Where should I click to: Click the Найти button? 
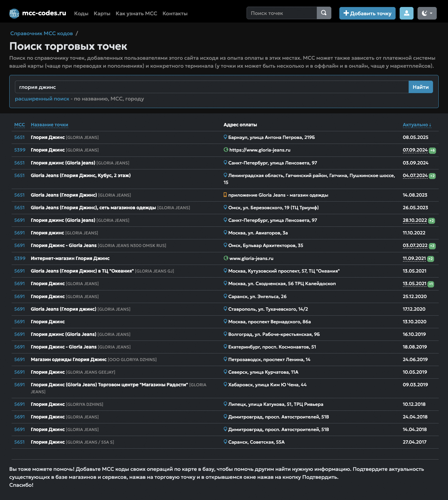[x=421, y=87]
